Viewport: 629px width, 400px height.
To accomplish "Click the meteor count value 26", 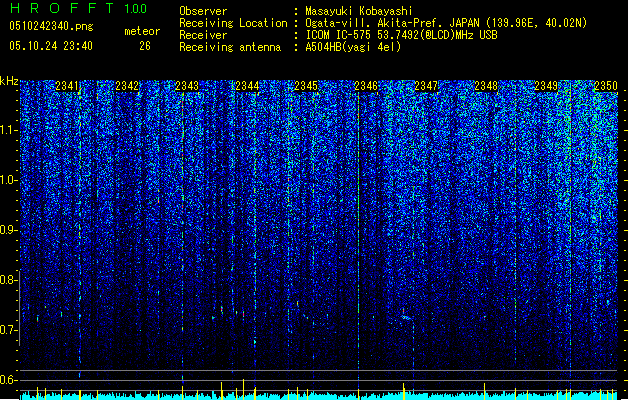I will coord(145,46).
